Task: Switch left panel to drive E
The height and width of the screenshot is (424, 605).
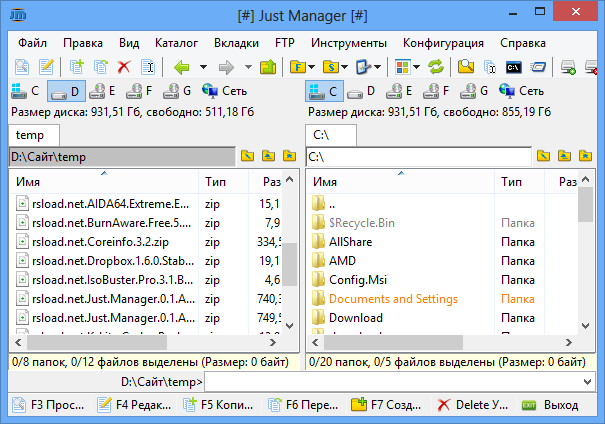Action: pos(102,91)
